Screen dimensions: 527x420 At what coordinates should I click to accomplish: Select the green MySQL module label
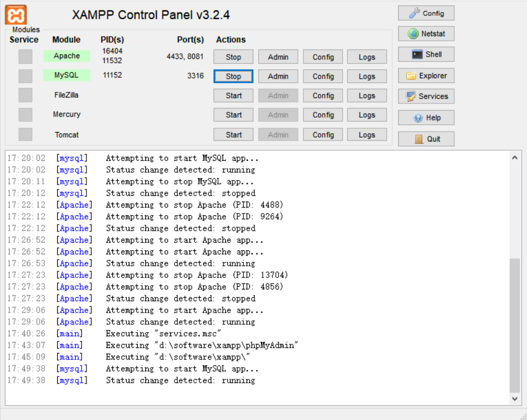pos(67,75)
